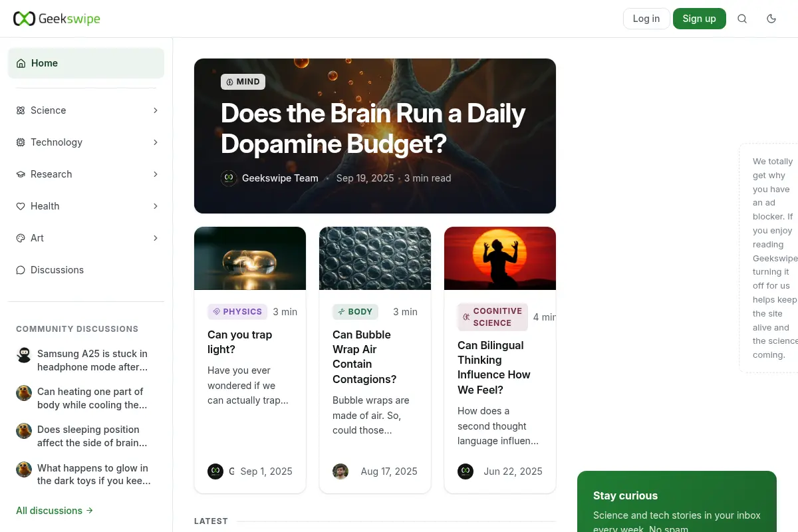Viewport: 798px width, 532px height.
Task: Select the Technology menu item
Action: coord(86,142)
